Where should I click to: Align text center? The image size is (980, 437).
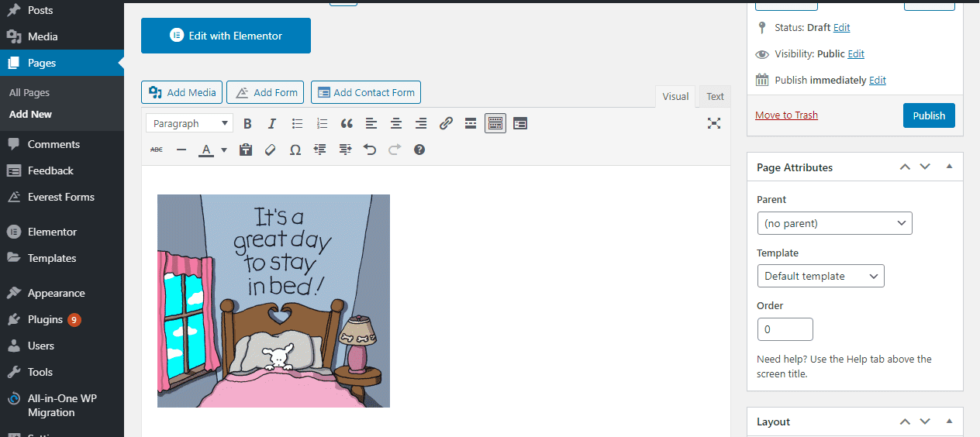[x=396, y=123]
